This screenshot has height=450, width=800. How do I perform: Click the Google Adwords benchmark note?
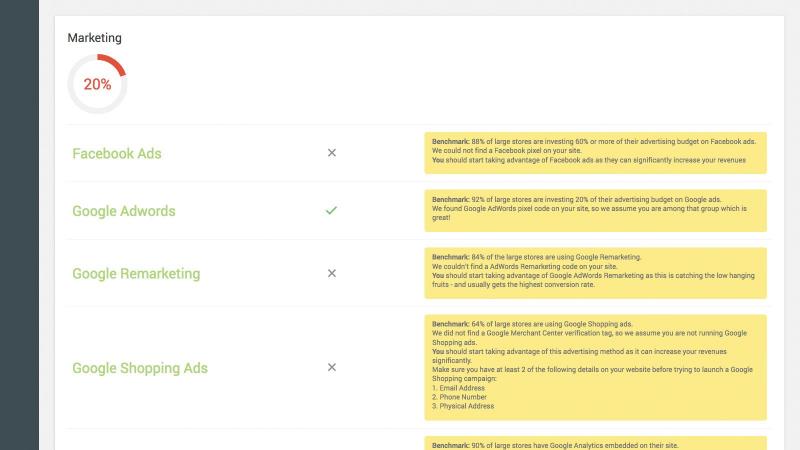coord(595,211)
